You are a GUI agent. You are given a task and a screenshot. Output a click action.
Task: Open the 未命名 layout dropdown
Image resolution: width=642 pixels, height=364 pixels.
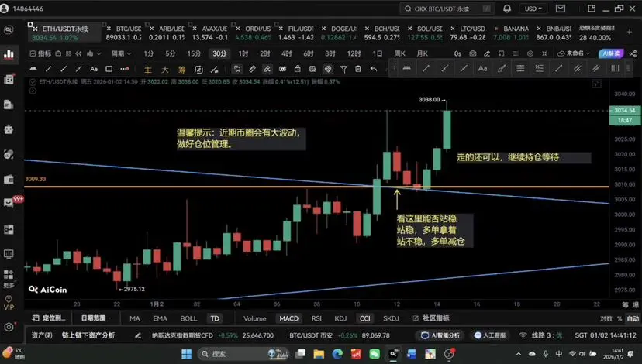point(574,53)
